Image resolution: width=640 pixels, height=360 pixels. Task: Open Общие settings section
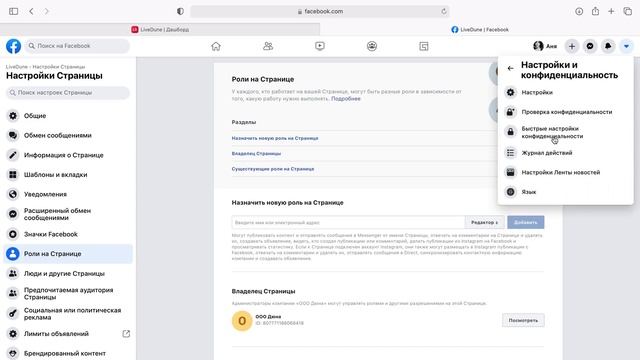(x=68, y=116)
